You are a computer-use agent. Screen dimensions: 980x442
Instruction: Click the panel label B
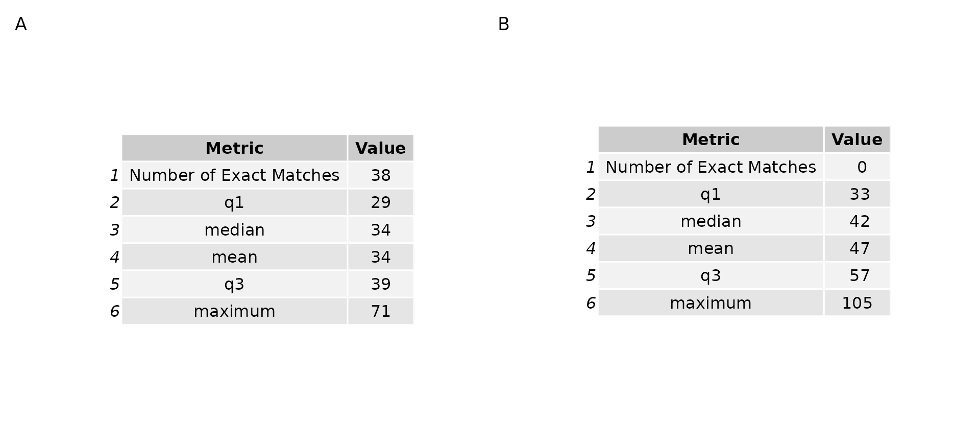point(503,24)
